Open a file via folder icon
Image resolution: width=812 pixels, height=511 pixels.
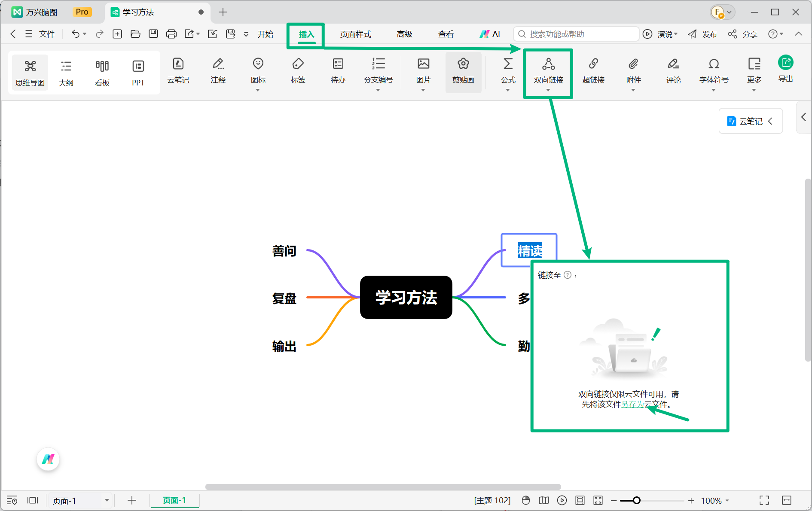pyautogui.click(x=135, y=34)
